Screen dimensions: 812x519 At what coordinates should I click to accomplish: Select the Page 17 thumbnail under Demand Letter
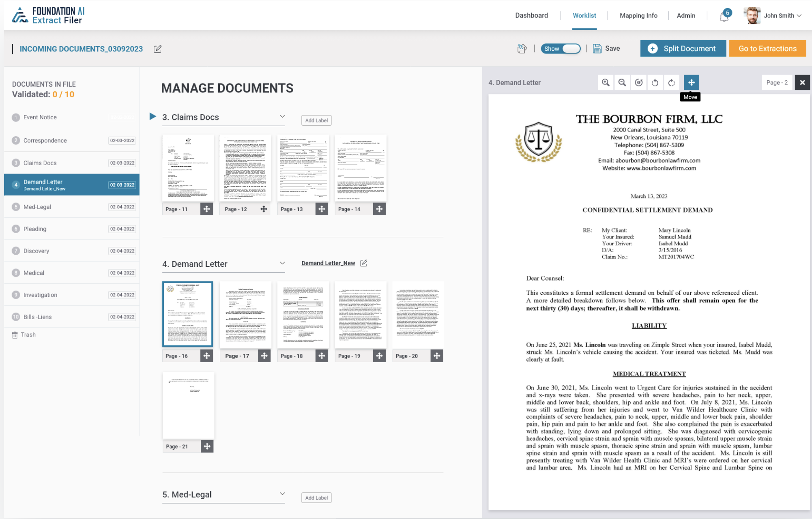pos(245,314)
